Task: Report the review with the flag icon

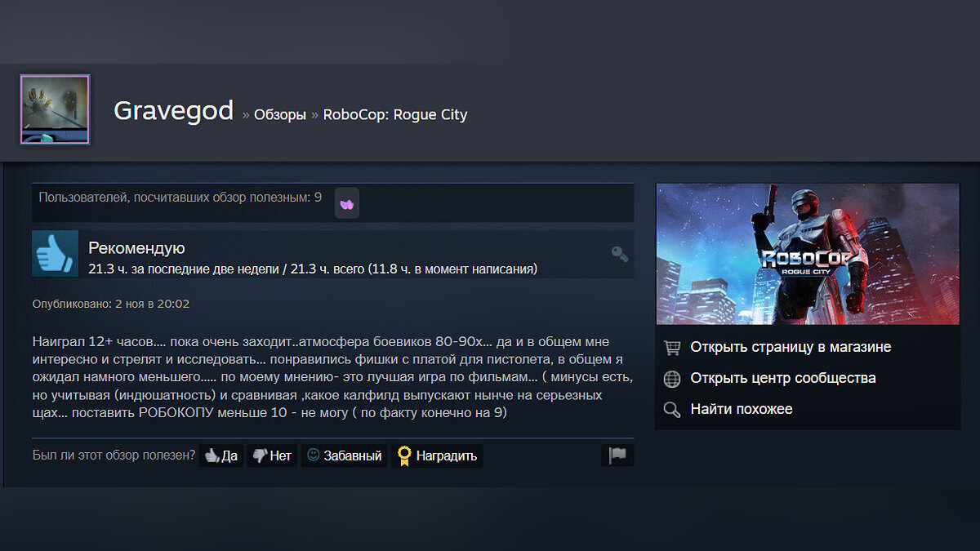Action: [x=617, y=455]
